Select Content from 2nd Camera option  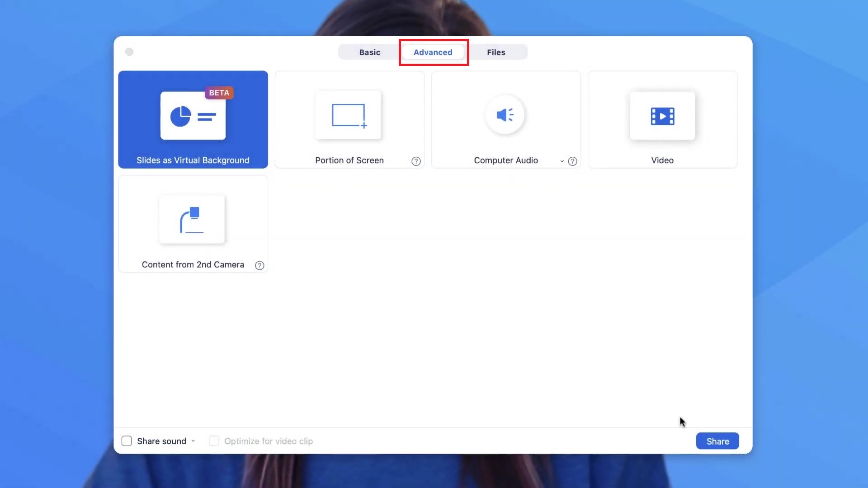[193, 224]
